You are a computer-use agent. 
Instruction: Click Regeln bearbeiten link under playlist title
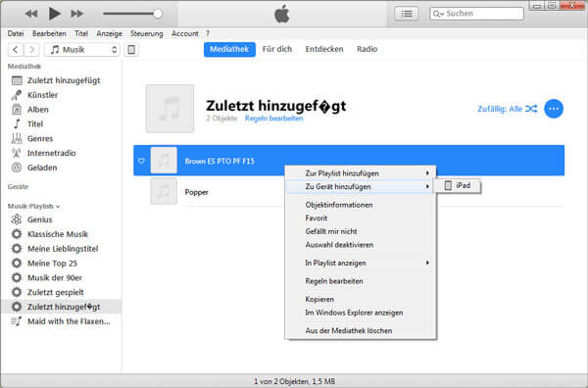tap(273, 119)
